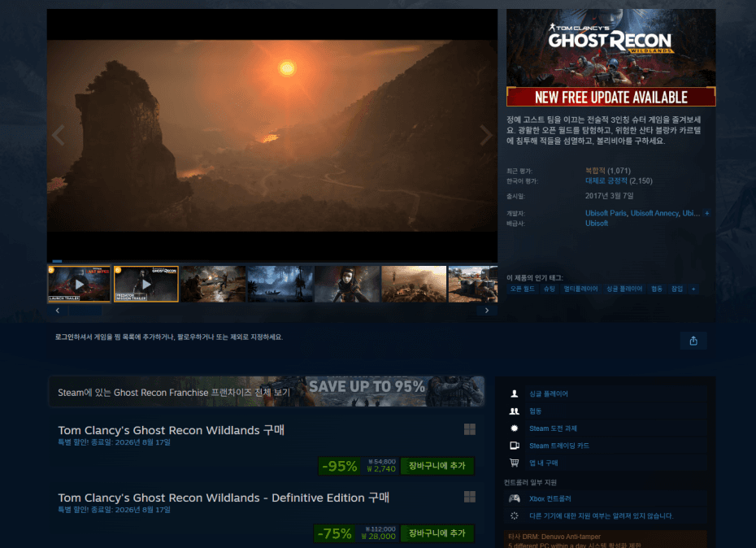Click the Steam 트레이딩 카드 link
Viewport: 756px width, 548px height.
pos(558,446)
